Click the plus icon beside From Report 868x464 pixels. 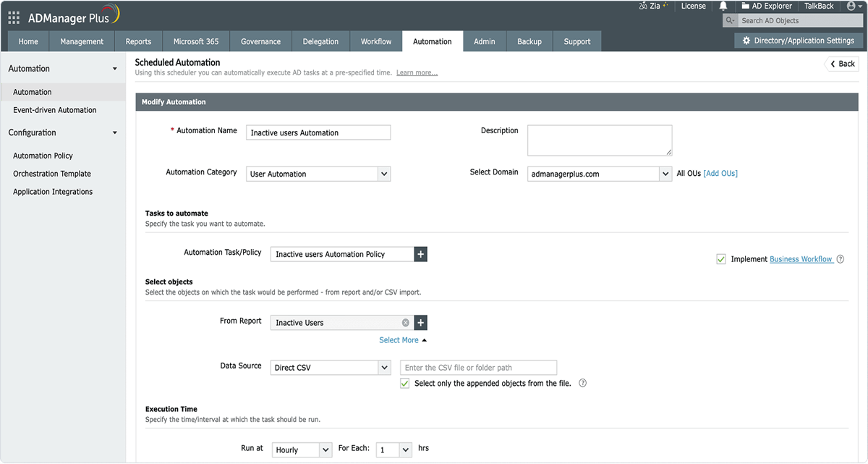tap(421, 323)
